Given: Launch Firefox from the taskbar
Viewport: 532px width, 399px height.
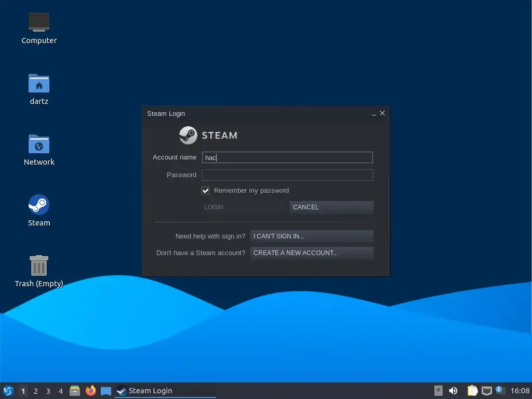Looking at the screenshot, I should (90, 391).
